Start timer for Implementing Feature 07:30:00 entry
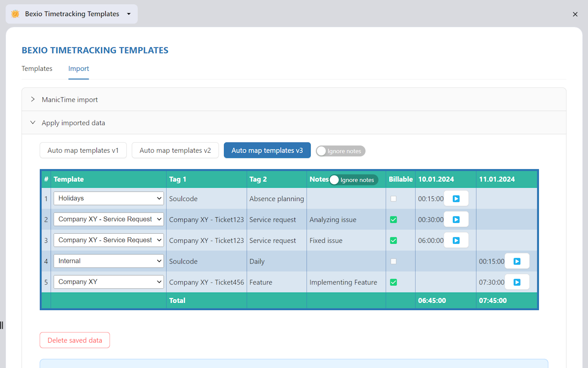 517,282
